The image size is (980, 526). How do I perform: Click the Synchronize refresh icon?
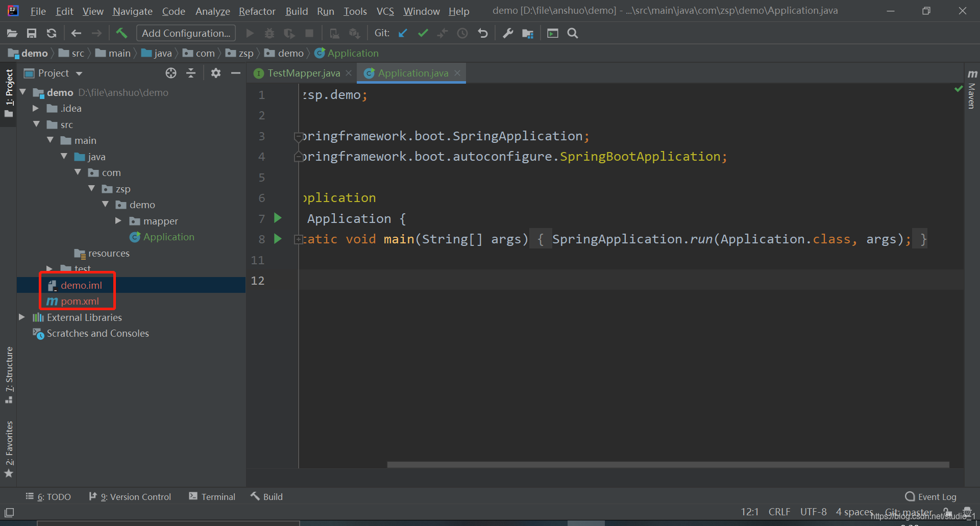click(x=52, y=33)
